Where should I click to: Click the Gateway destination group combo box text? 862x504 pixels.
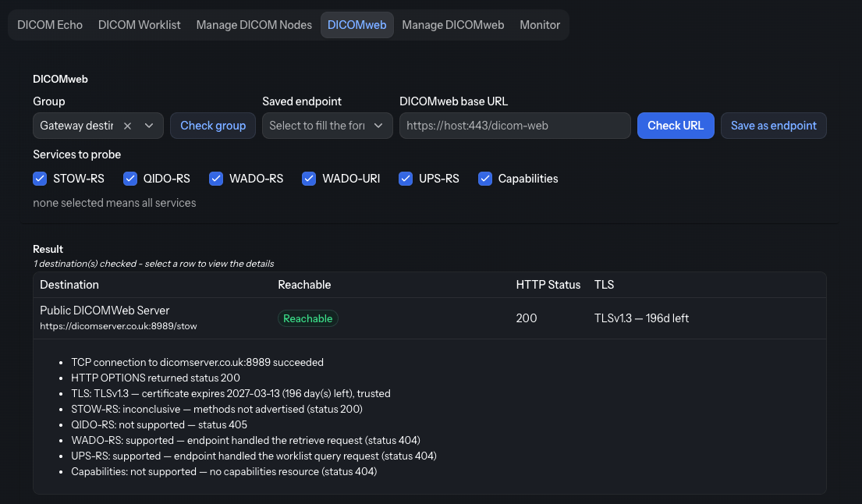coord(76,126)
